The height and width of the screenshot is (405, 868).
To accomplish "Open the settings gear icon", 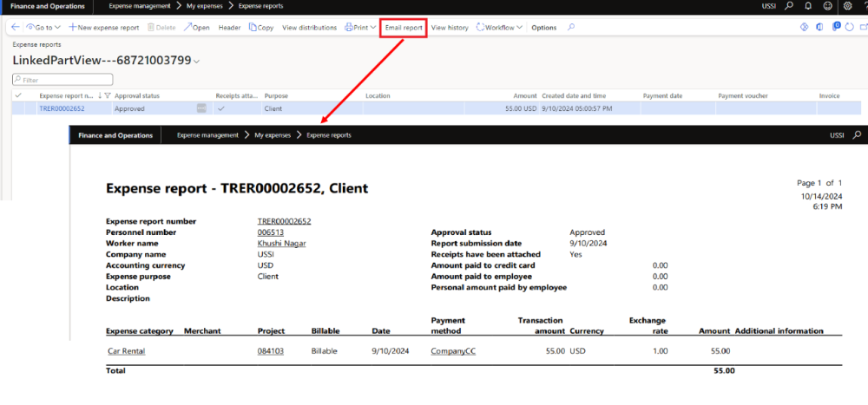I will click(x=847, y=6).
